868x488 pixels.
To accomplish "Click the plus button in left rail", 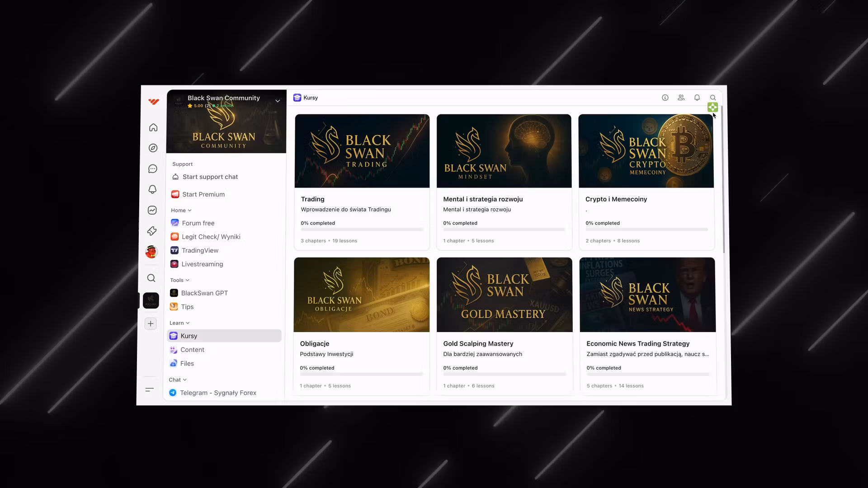I will (x=151, y=324).
